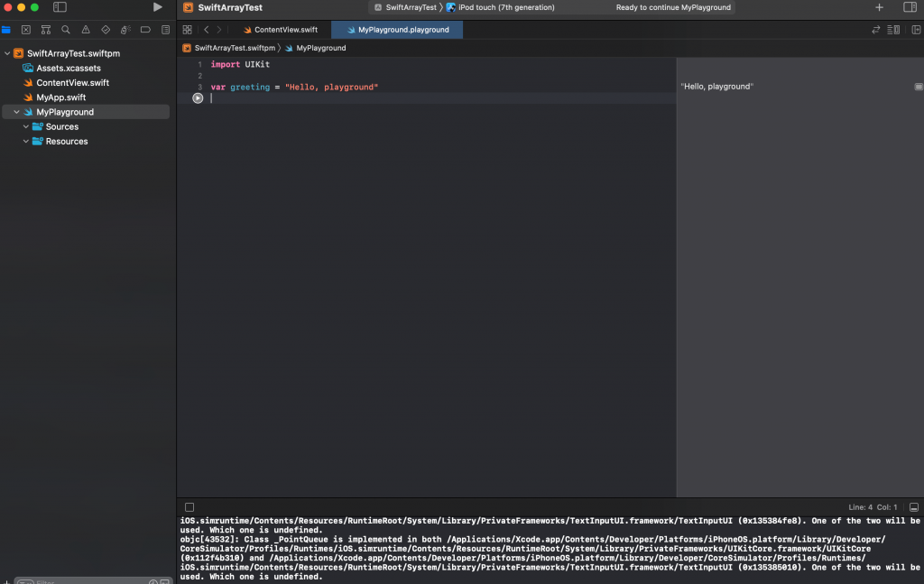Open the Library with the plus button
Viewport: 924px width, 584px height.
pos(879,7)
